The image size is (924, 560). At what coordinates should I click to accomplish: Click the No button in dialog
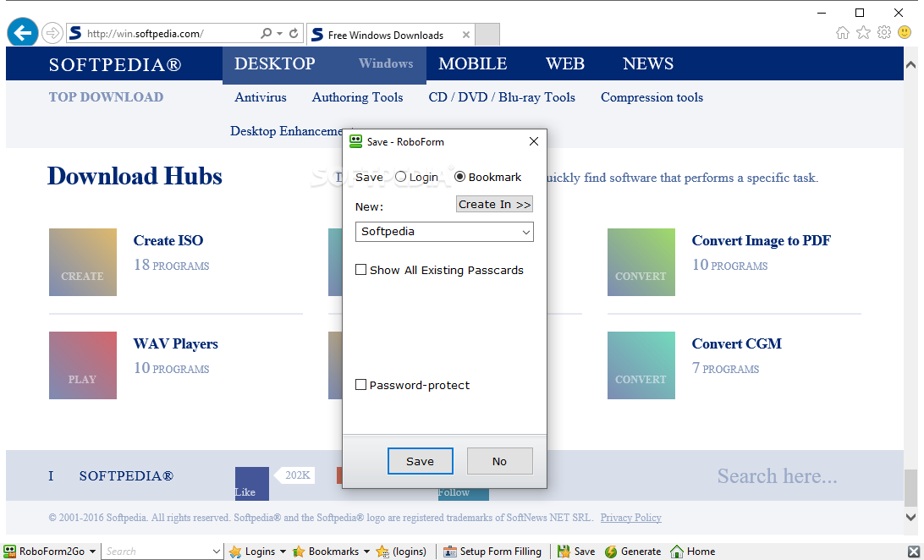click(x=500, y=461)
